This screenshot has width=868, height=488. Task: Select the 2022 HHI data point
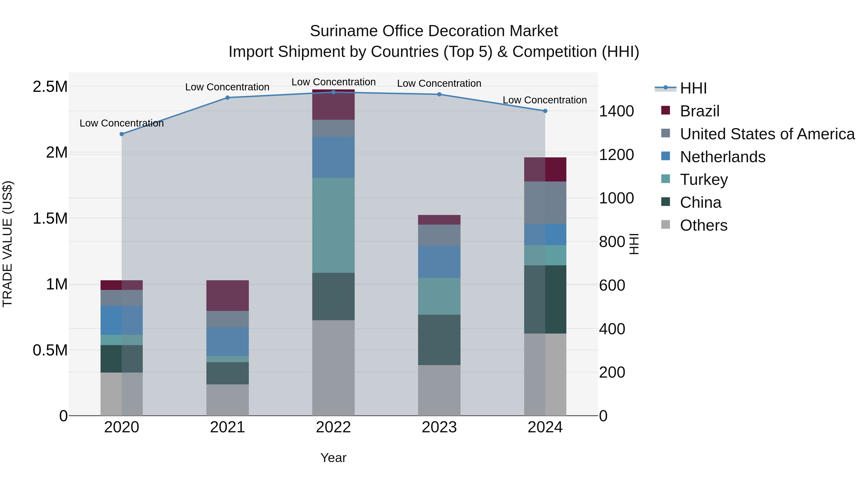(x=334, y=92)
